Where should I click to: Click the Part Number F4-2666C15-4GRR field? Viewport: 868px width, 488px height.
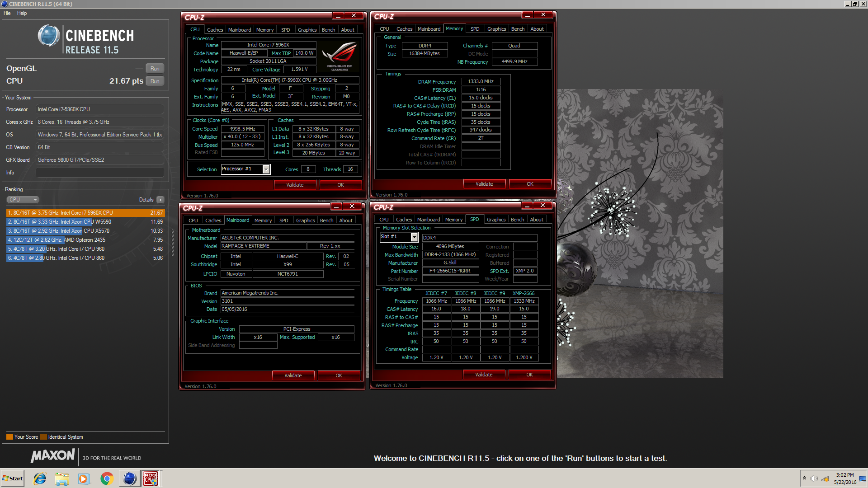tap(450, 271)
